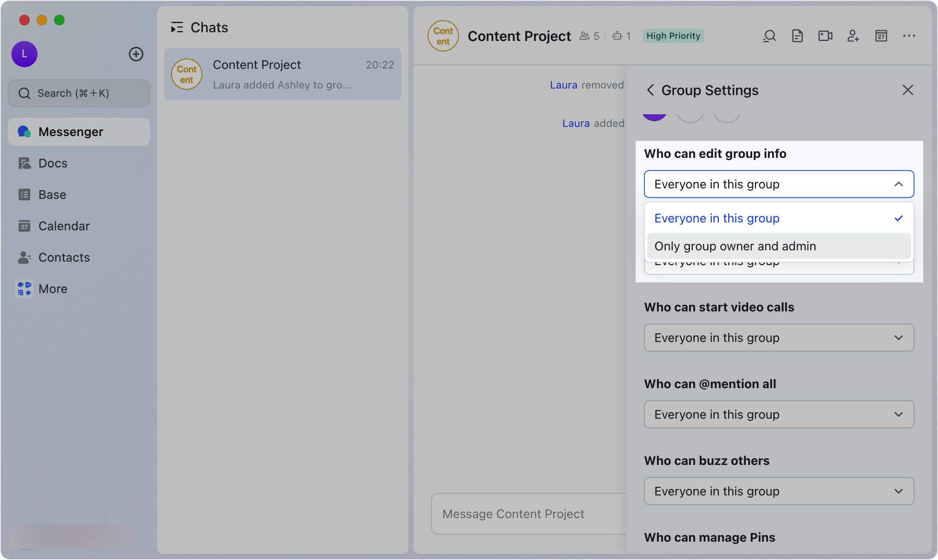Image resolution: width=938 pixels, height=560 pixels.
Task: Click Laura link in removed message
Action: 563,85
